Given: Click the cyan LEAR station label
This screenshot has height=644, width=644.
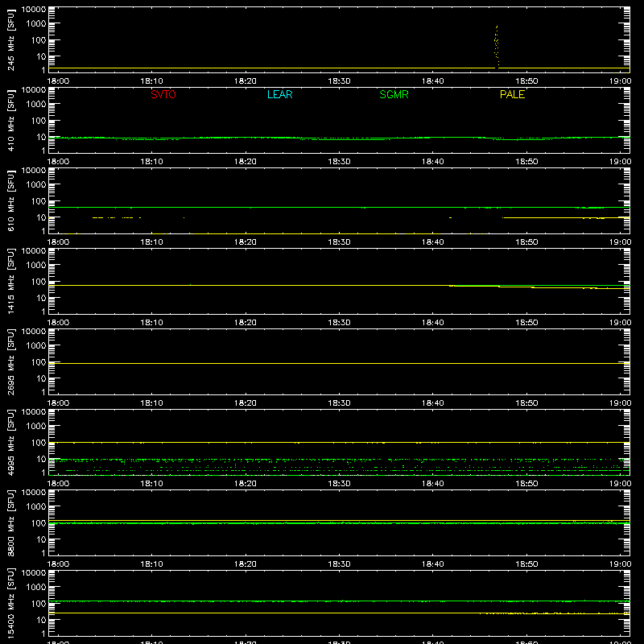Looking at the screenshot, I should click(x=279, y=94).
